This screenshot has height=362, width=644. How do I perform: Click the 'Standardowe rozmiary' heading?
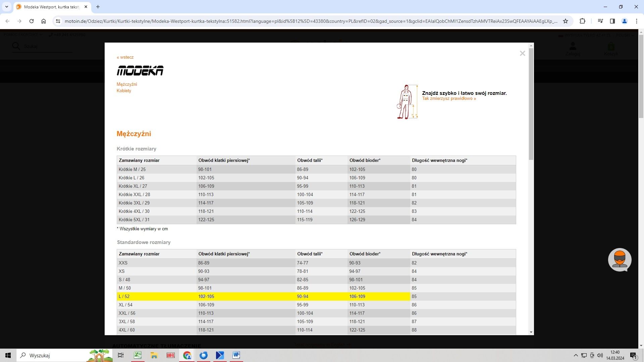pos(144,242)
